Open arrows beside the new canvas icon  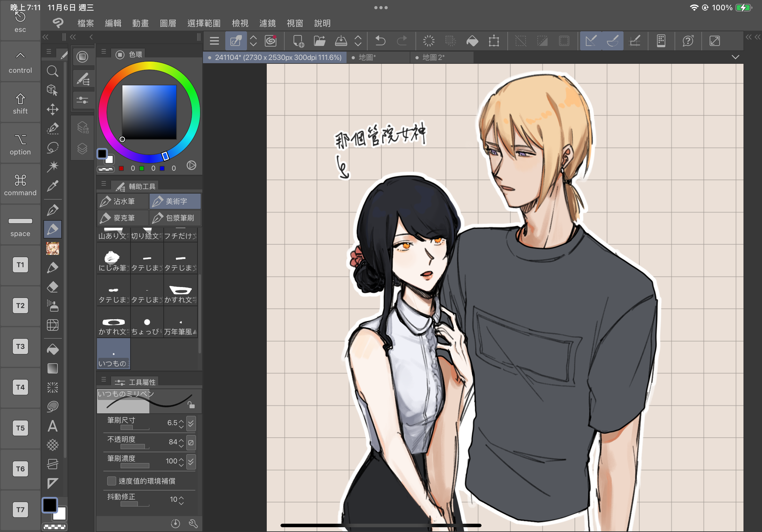point(253,41)
